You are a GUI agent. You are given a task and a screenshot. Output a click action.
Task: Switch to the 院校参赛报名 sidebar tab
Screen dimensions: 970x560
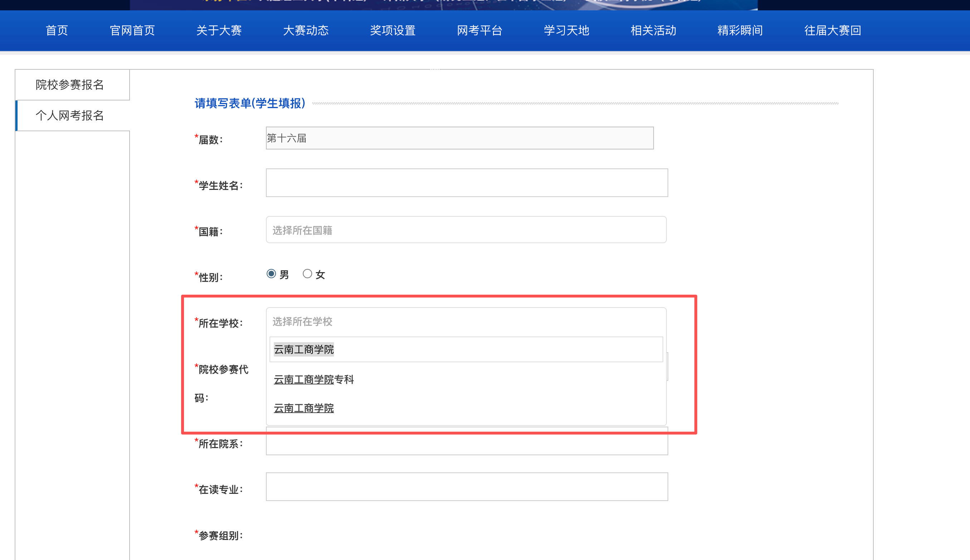pos(70,85)
